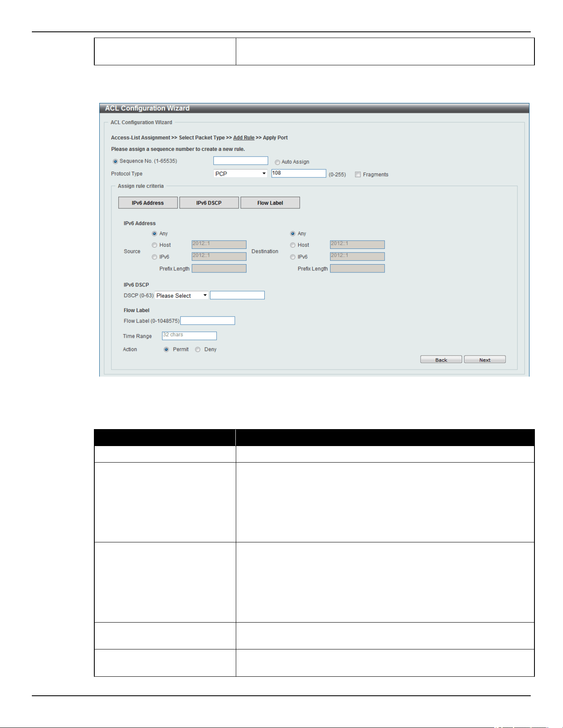Enable the Fragments checkbox
563x728 pixels.
(358, 174)
